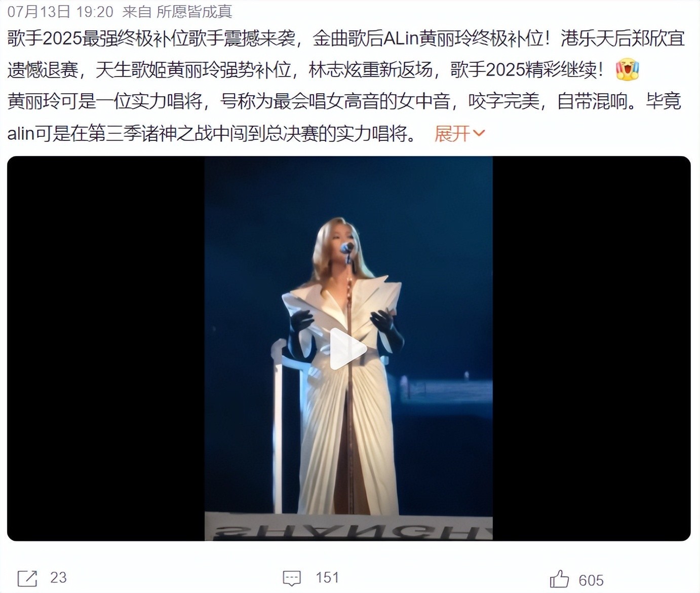Click the like count 605
Image resolution: width=700 pixels, height=593 pixels.
click(x=591, y=580)
